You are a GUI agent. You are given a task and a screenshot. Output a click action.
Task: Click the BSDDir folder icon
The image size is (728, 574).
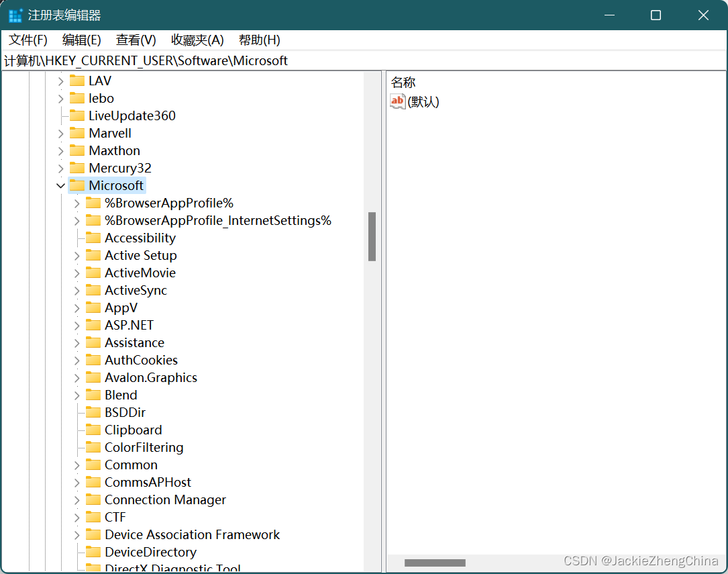click(93, 412)
